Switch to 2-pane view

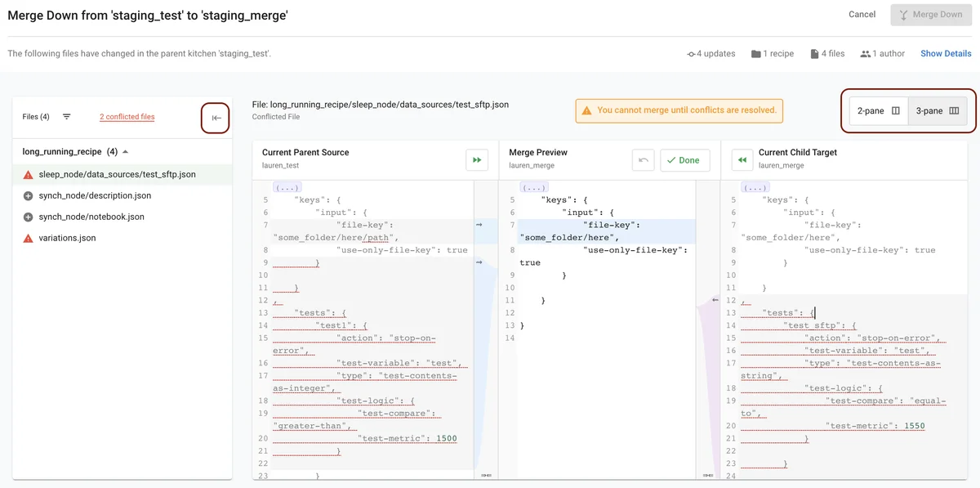coord(878,110)
